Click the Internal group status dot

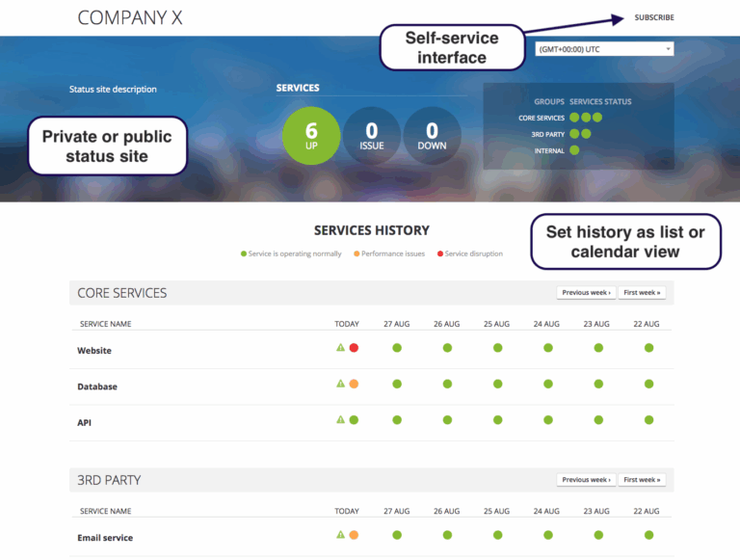coord(574,150)
